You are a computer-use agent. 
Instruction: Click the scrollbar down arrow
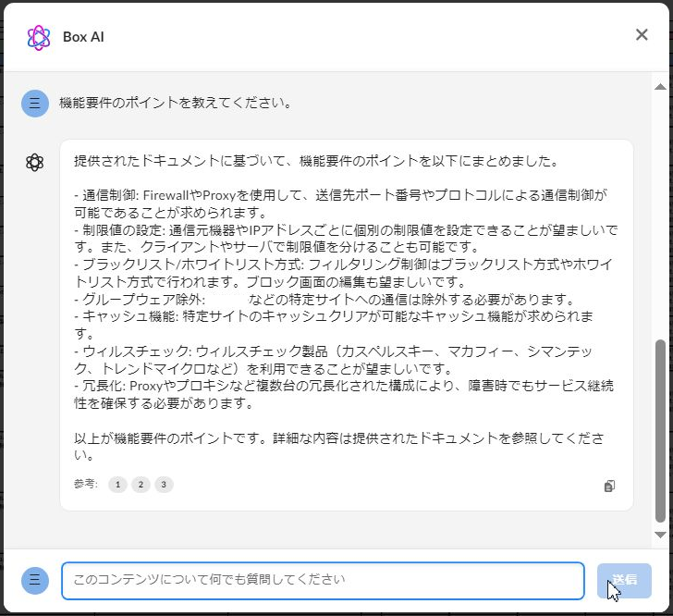click(x=660, y=535)
